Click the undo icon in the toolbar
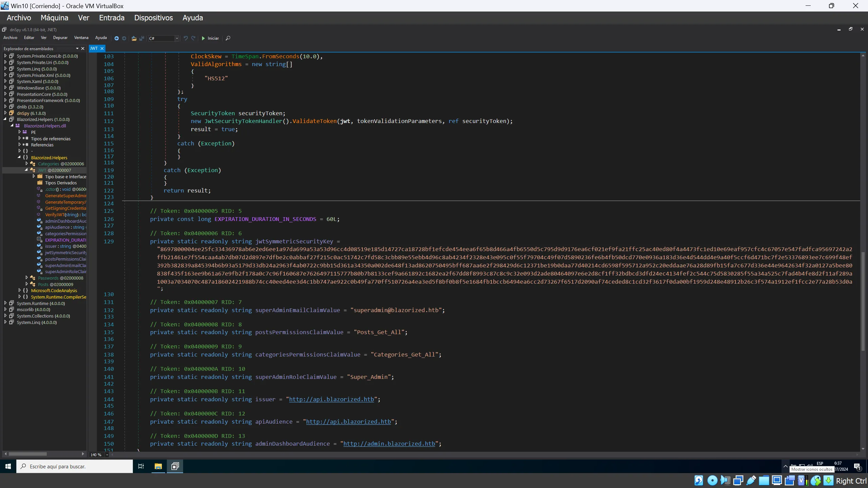 tap(185, 38)
